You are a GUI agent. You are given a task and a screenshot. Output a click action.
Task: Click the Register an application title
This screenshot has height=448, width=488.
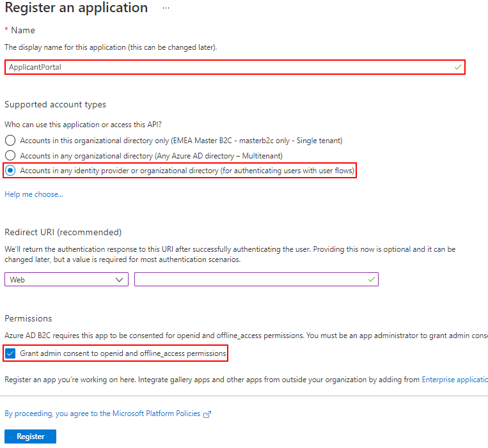pyautogui.click(x=76, y=8)
